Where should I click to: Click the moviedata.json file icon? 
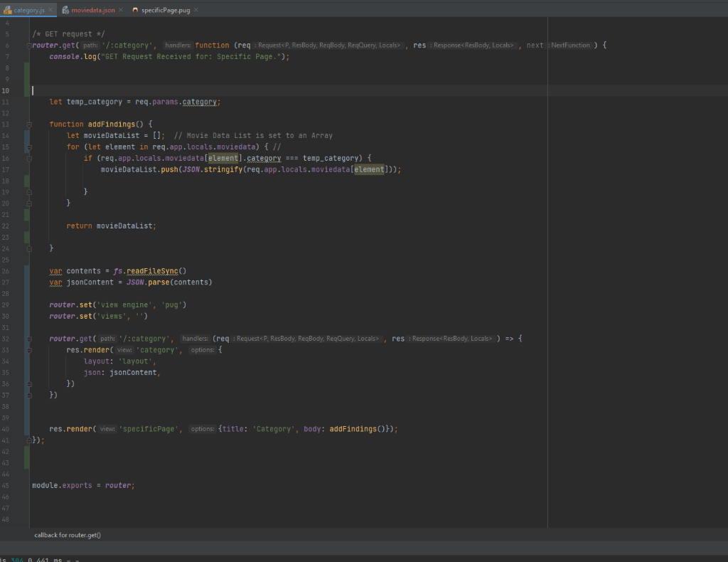[x=65, y=10]
